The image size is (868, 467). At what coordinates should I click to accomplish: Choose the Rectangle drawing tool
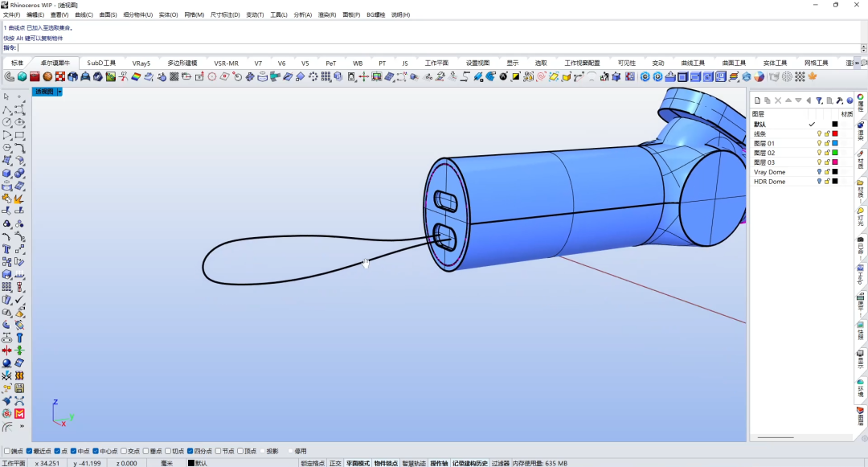pyautogui.click(x=19, y=135)
